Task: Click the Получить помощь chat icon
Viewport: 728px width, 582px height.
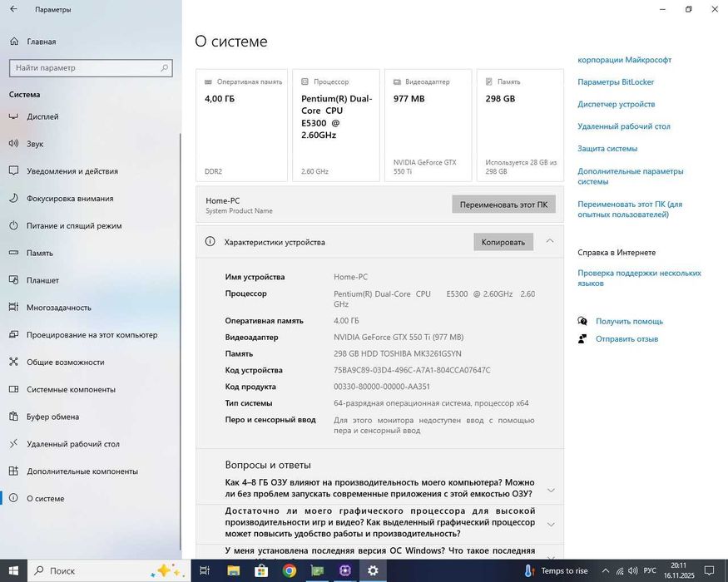Action: click(x=582, y=321)
